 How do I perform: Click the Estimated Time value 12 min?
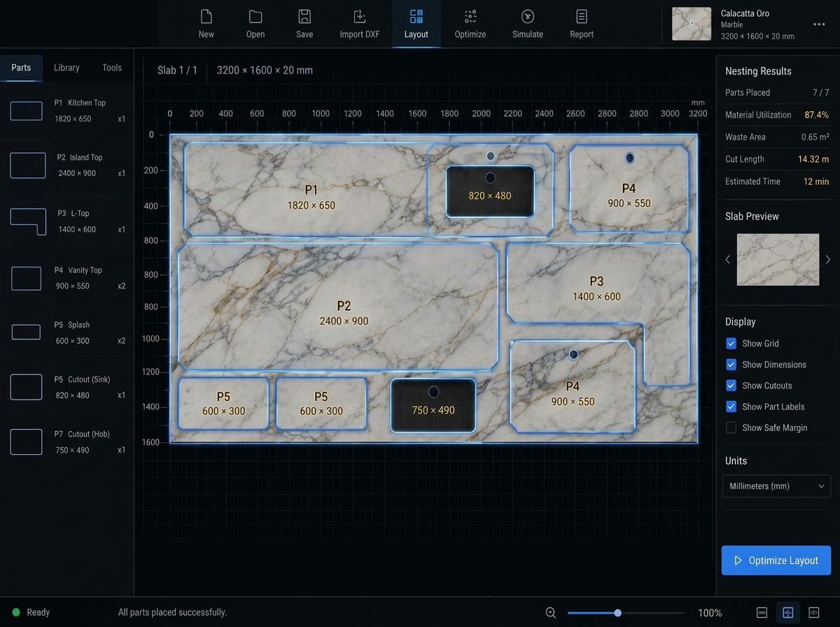pyautogui.click(x=816, y=181)
